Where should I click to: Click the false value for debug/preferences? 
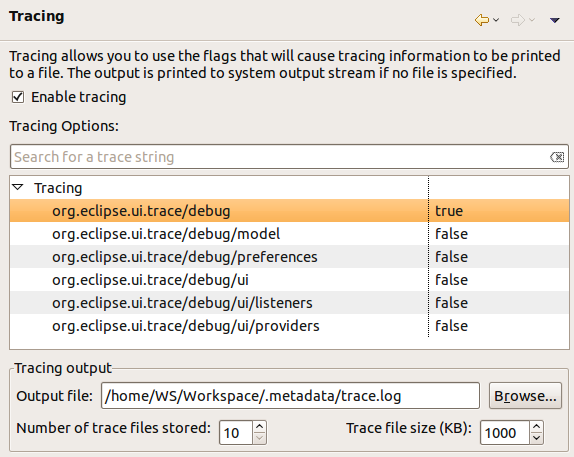coord(451,257)
